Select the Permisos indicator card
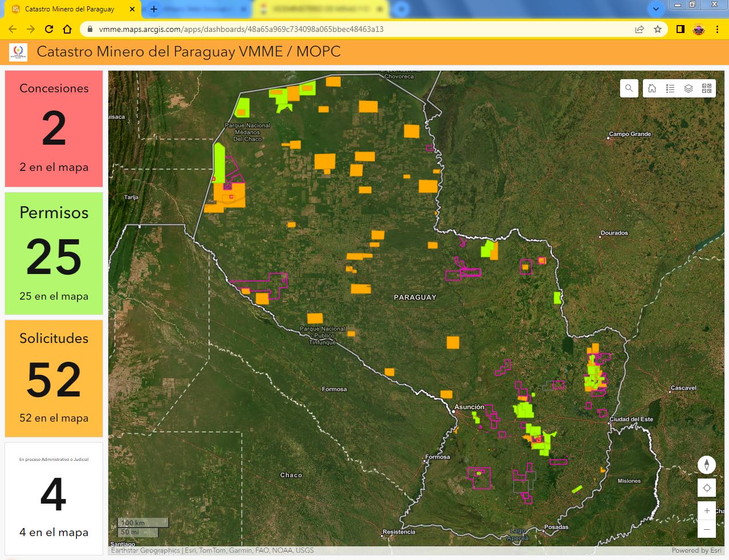This screenshot has height=560, width=729. [54, 254]
